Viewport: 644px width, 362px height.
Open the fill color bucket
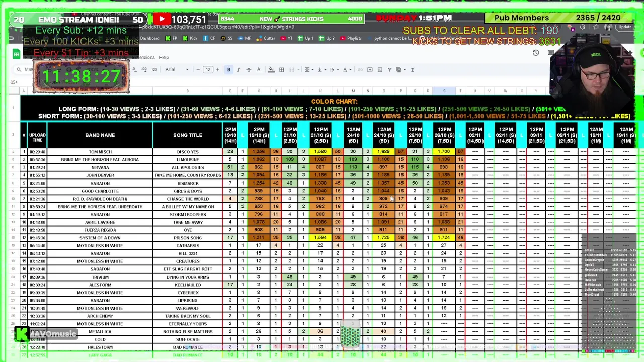pos(271,70)
